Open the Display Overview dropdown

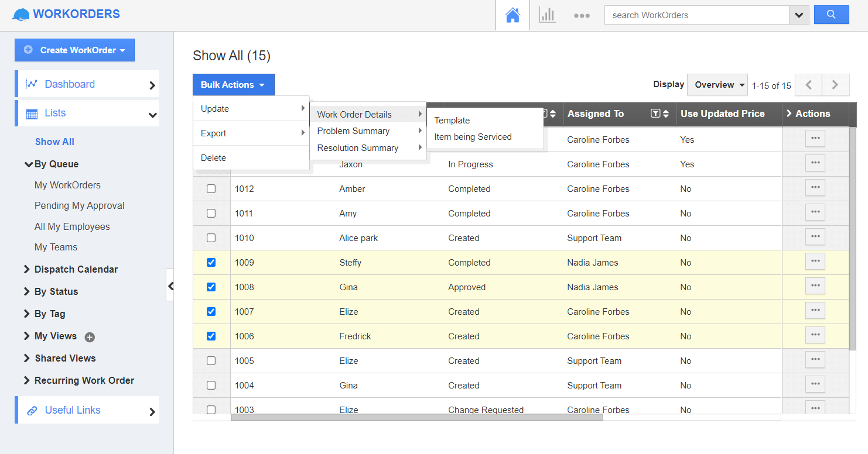click(x=717, y=84)
